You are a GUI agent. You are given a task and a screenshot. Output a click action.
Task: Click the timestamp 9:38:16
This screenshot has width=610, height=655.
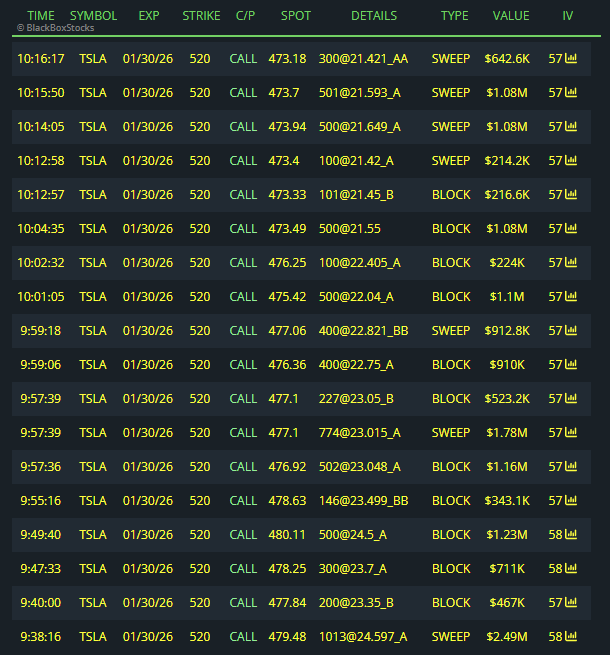point(41,637)
